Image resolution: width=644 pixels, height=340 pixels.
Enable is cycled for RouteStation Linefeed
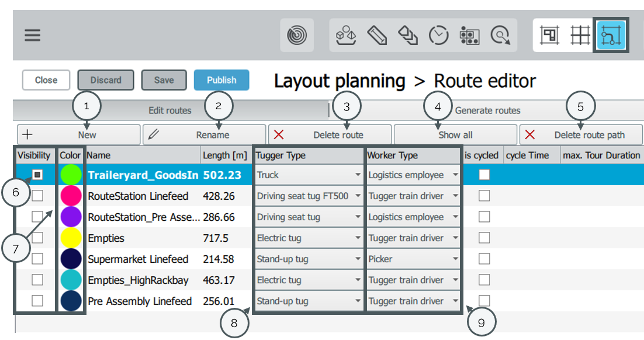(484, 196)
